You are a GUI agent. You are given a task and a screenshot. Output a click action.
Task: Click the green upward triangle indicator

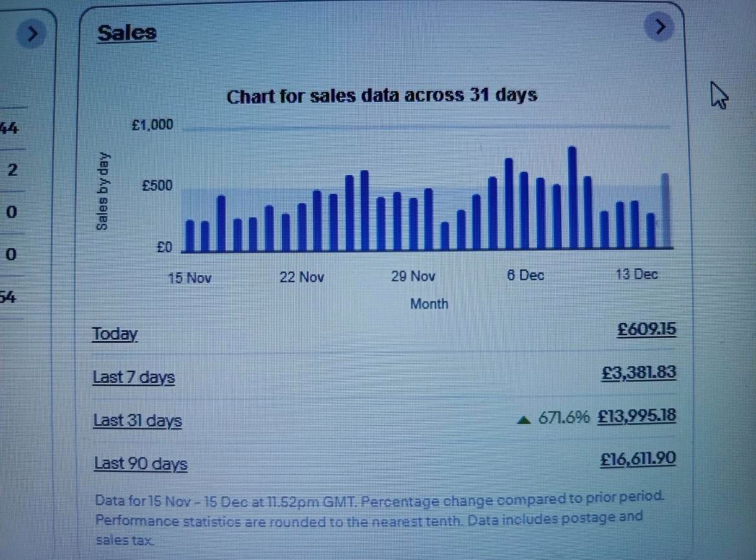click(x=524, y=420)
